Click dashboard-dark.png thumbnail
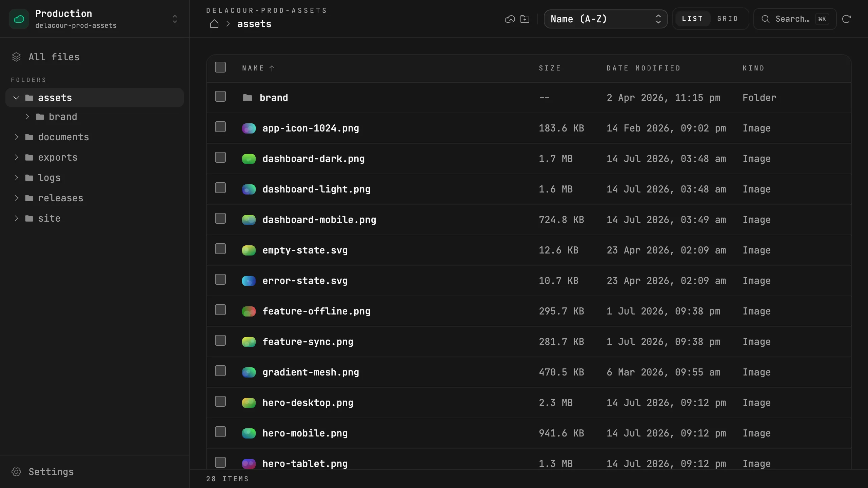This screenshot has height=488, width=868. (x=249, y=159)
